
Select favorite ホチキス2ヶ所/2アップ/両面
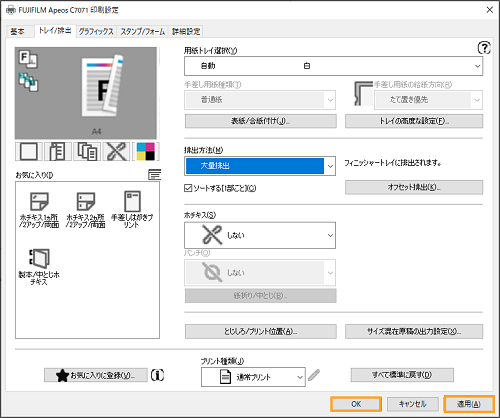86,210
